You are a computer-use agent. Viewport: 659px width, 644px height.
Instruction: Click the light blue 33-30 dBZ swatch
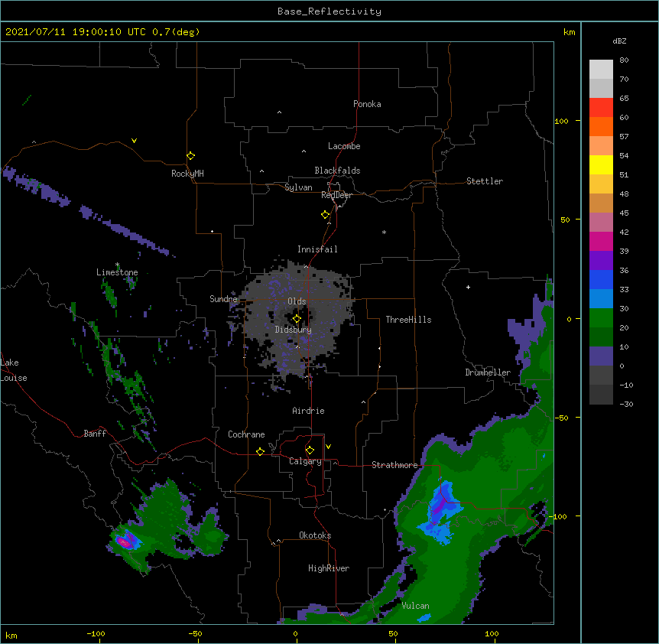click(601, 299)
